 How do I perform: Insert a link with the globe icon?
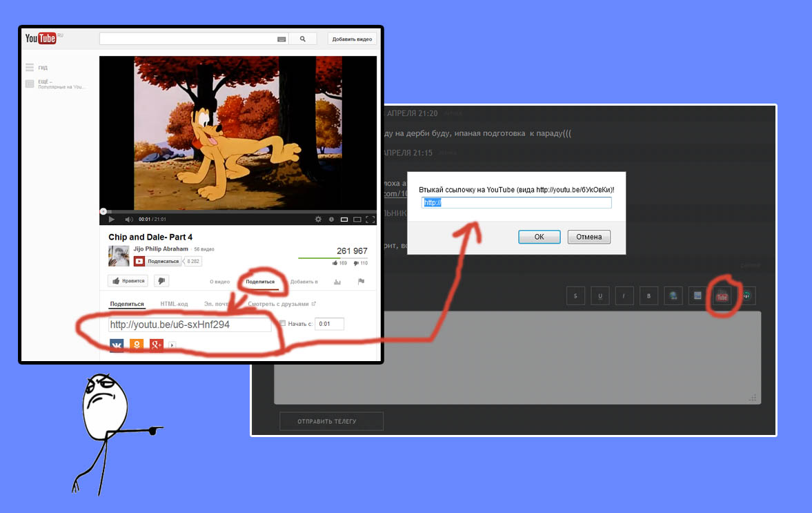point(673,296)
